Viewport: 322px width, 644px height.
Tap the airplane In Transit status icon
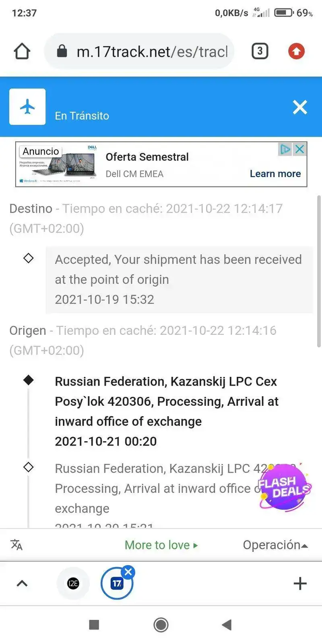[27, 107]
